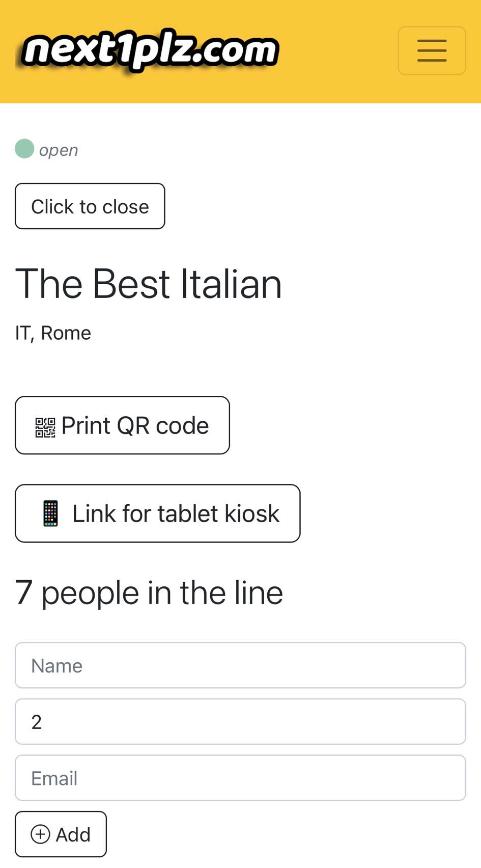Click the green open status dot
This screenshot has height=868, width=481.
[24, 149]
